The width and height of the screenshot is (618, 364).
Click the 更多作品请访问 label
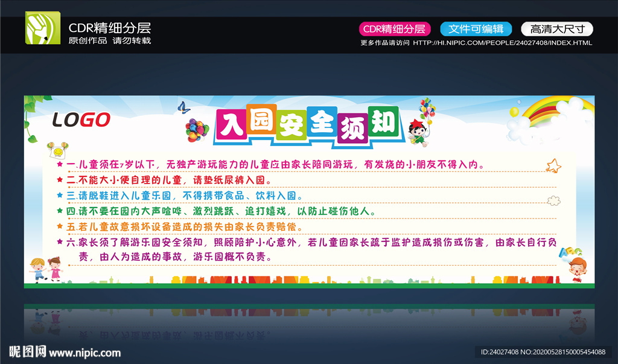click(385, 43)
